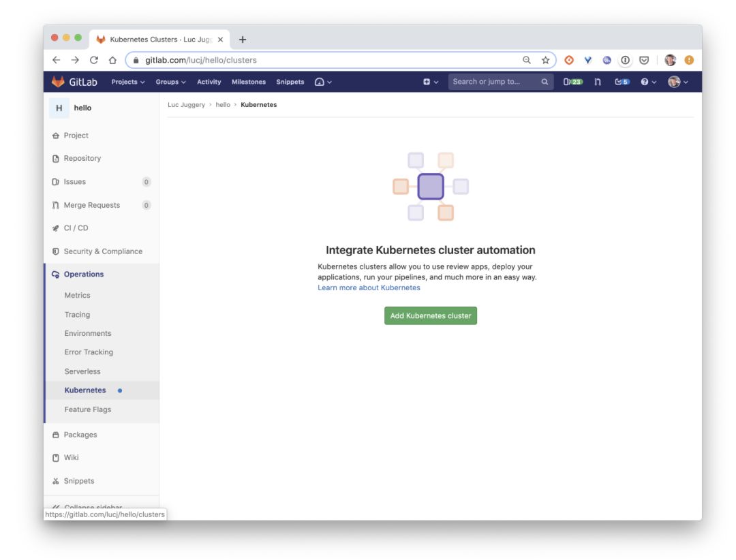736x560 pixels.
Task: Open the Activity menu item
Action: point(209,82)
